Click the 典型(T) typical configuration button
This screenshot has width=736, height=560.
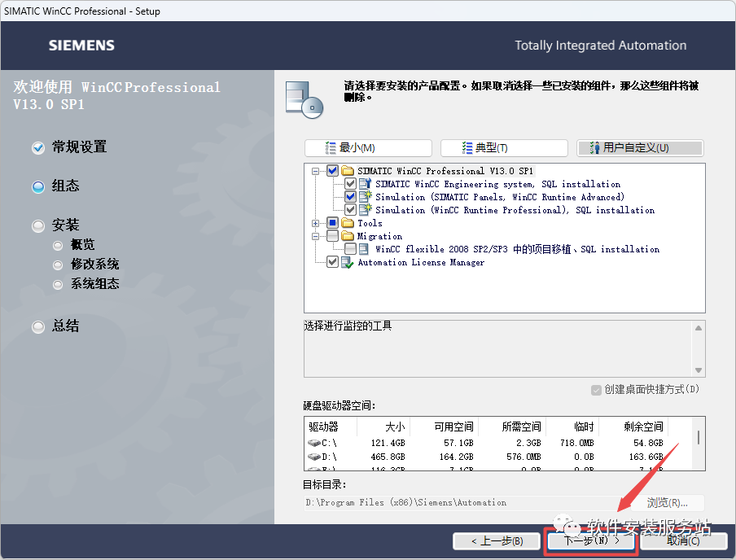coord(504,148)
